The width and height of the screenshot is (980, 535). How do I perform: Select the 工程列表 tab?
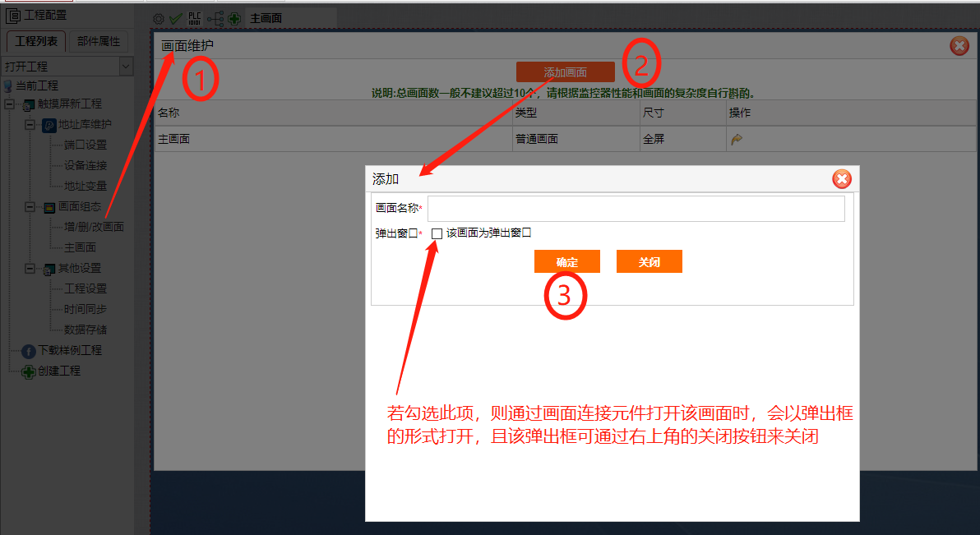[36, 41]
